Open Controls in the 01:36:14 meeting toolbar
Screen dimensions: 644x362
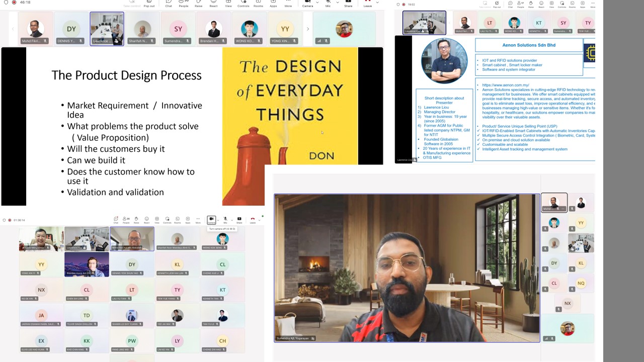tap(167, 220)
